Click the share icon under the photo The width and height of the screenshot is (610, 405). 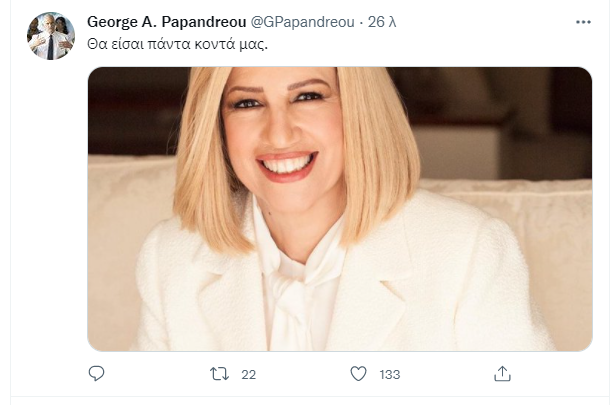[x=503, y=374]
